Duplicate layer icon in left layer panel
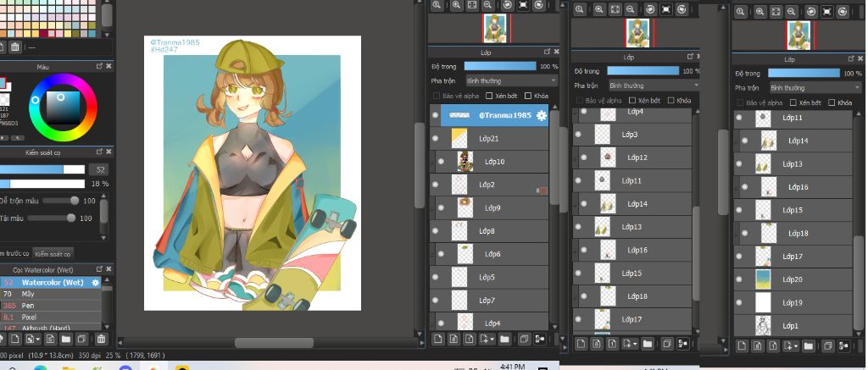868x370 pixels. 524,339
